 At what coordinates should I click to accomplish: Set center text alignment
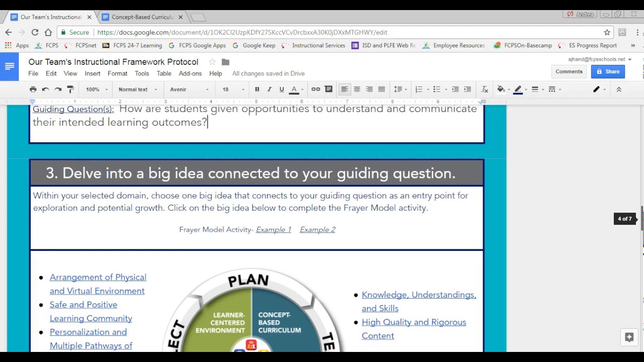[x=357, y=89]
